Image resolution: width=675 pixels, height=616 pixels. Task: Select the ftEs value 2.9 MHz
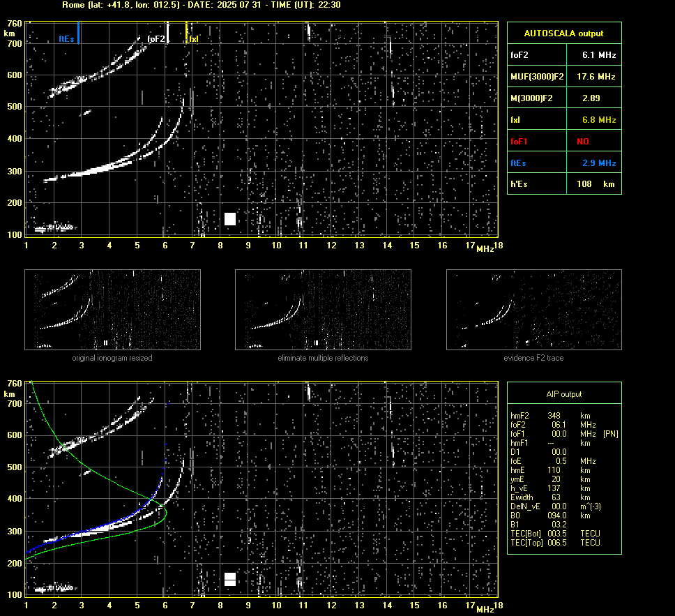point(599,163)
